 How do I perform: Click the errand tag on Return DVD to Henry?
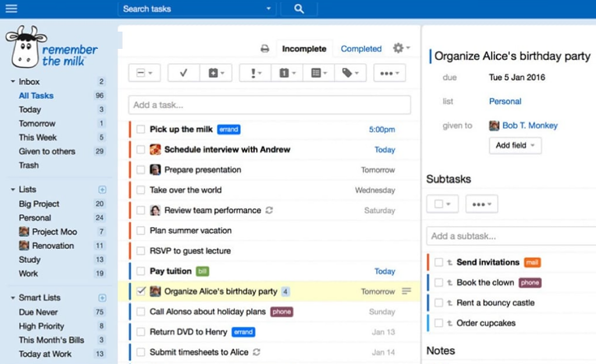pos(243,332)
